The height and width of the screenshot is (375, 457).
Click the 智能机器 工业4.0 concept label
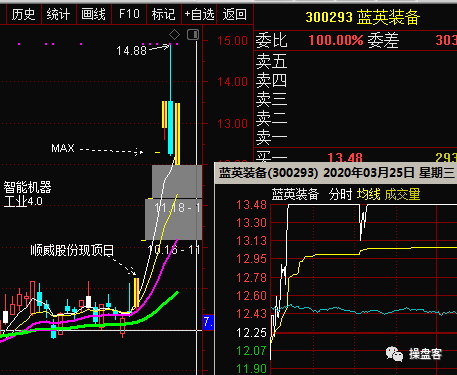27,194
